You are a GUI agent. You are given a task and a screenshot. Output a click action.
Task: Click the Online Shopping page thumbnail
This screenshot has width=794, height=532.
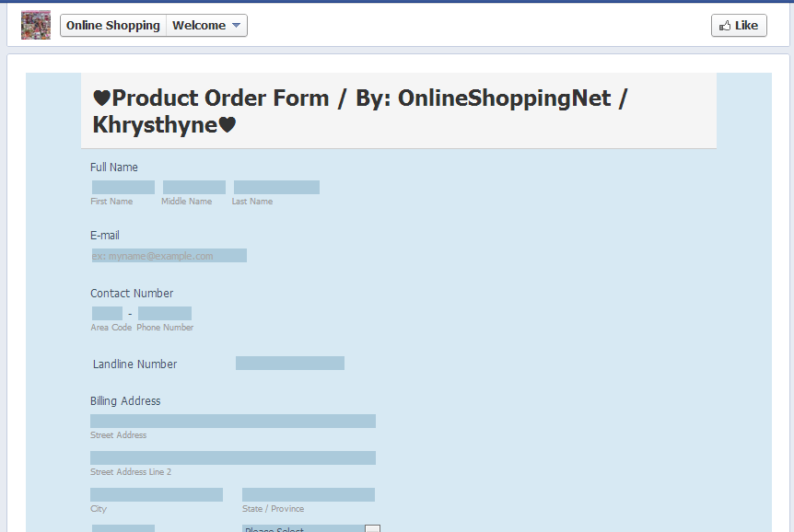click(x=36, y=25)
